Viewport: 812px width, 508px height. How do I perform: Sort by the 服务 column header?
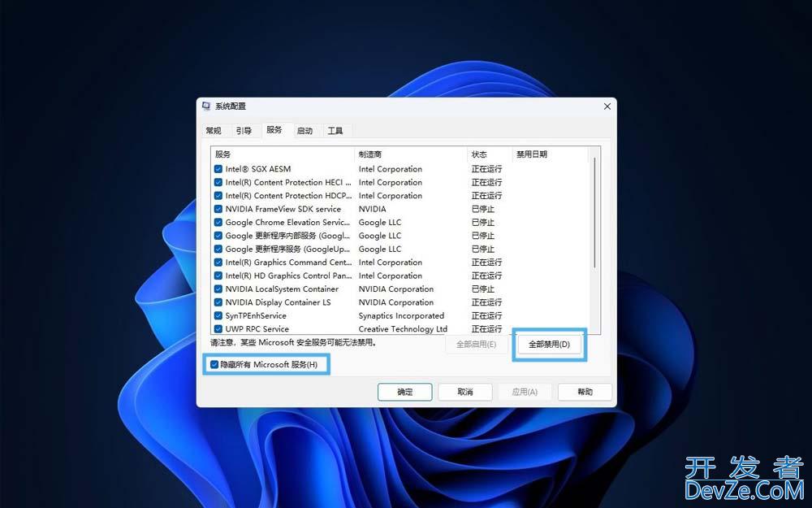coord(283,154)
